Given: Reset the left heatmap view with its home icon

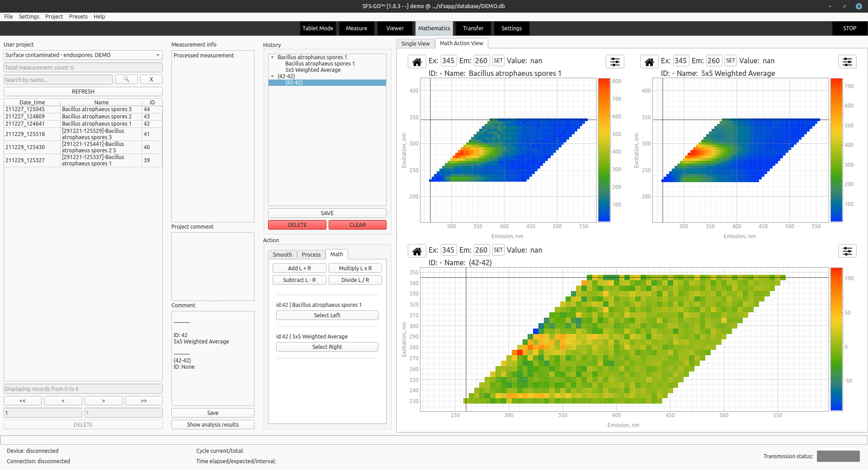Looking at the screenshot, I should click(x=416, y=61).
